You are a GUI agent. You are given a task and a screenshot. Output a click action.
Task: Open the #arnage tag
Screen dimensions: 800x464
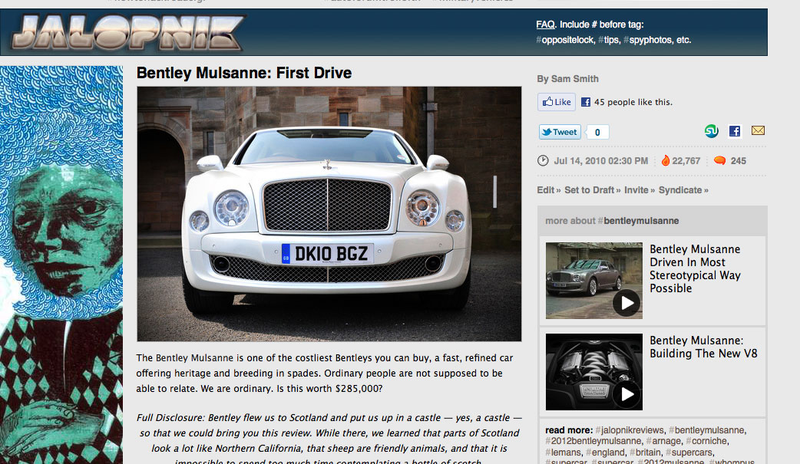[663, 441]
